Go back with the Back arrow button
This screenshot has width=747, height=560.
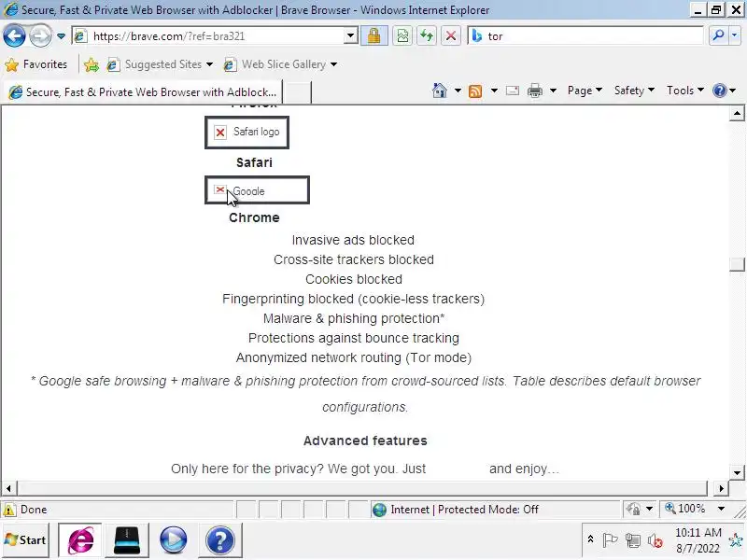pos(14,35)
